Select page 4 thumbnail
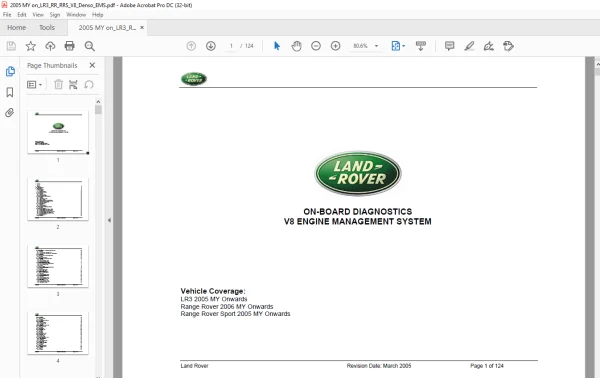This screenshot has height=378, width=600. pos(58,333)
